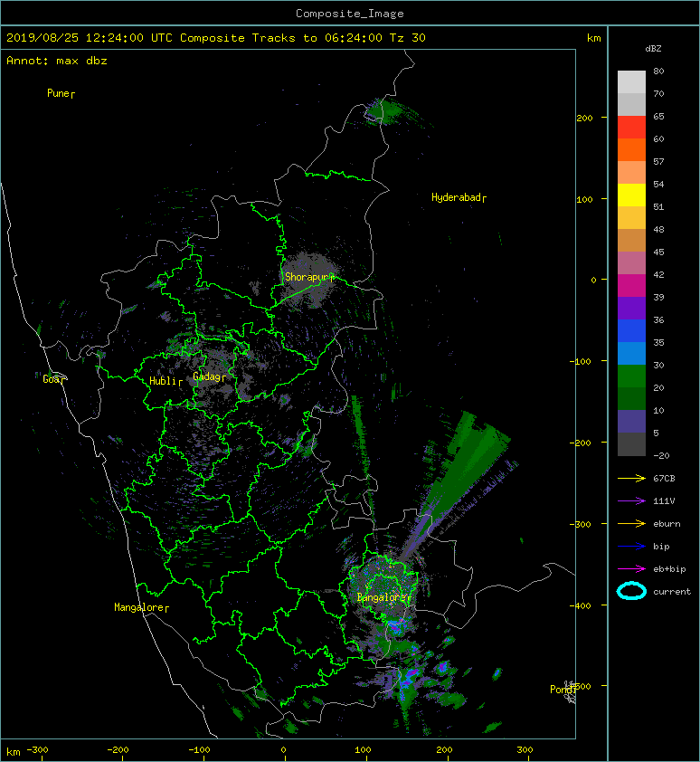This screenshot has width=700, height=762.
Task: Click the Pondi city label
Action: pos(562,690)
